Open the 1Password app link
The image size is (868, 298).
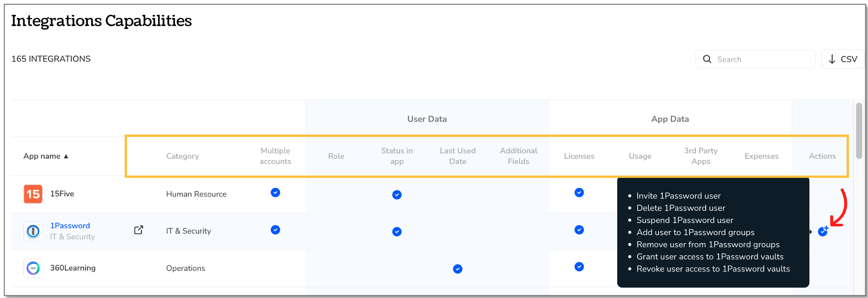[70, 226]
